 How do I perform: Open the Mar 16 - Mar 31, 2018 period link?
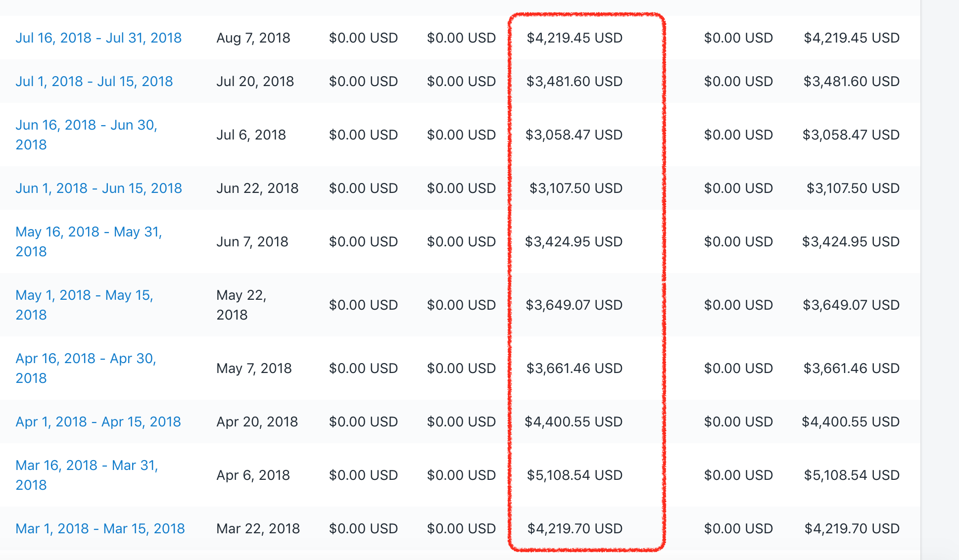click(87, 475)
